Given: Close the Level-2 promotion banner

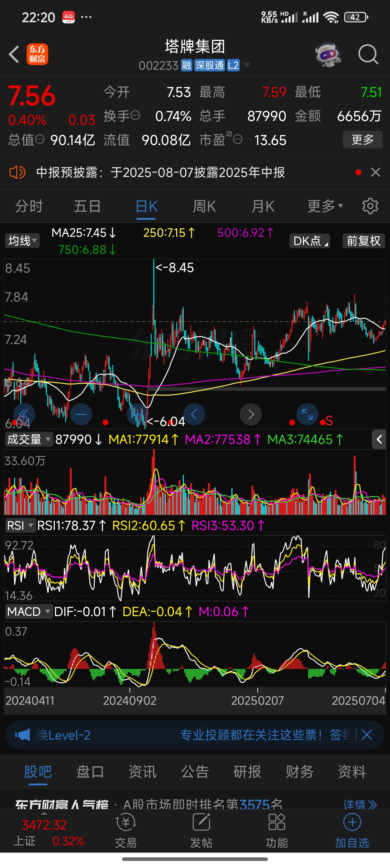Looking at the screenshot, I should [x=366, y=735].
